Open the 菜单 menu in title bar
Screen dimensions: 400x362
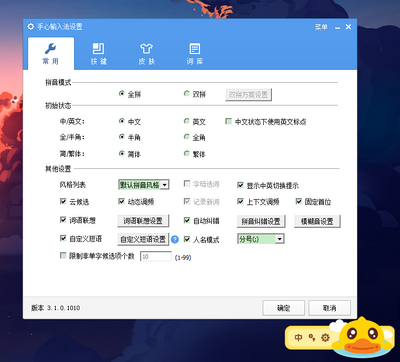[321, 27]
